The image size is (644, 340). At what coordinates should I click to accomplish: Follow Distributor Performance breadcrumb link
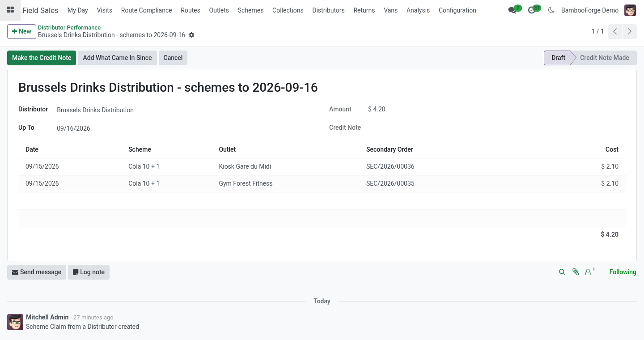69,27
